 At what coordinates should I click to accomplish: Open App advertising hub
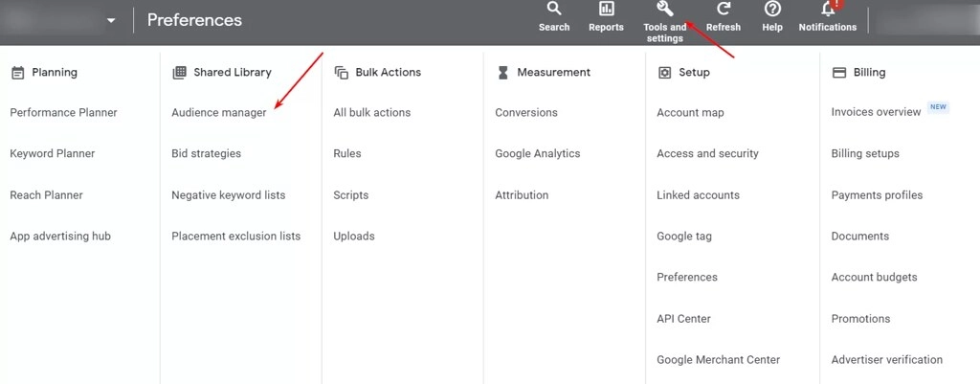coord(60,237)
